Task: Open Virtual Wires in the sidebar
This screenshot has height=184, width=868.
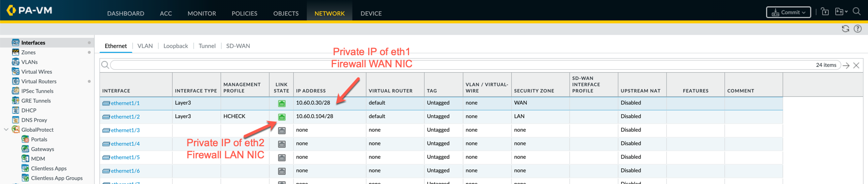Action: [x=36, y=72]
